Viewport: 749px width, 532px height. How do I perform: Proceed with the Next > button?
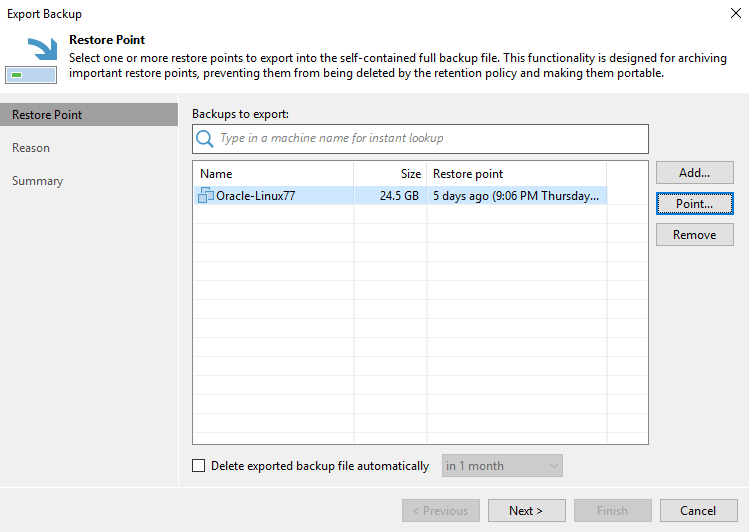(526, 511)
